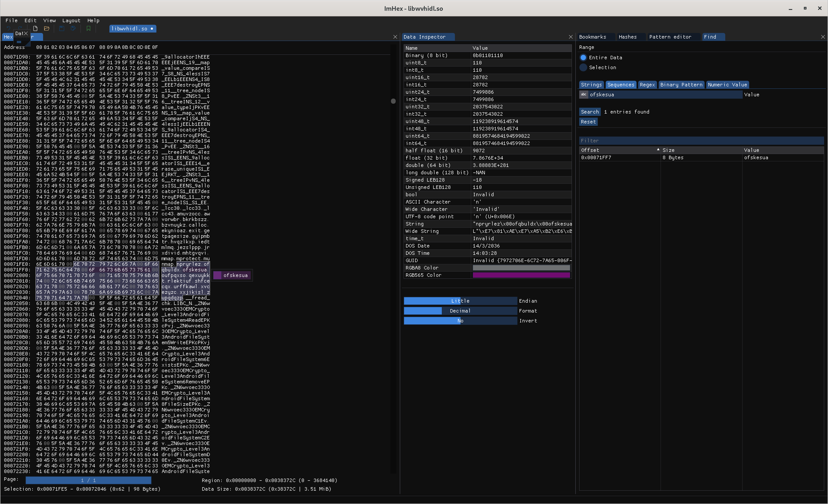
Task: Change the Endian Little slider
Action: coord(460,301)
